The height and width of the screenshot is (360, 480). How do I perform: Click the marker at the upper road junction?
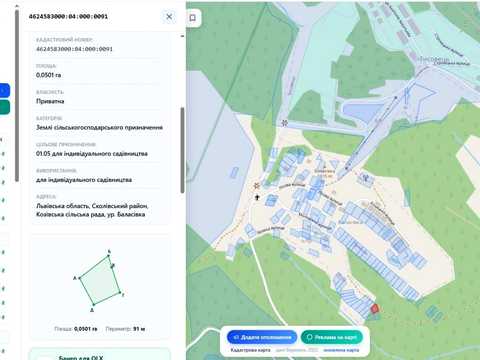[284, 123]
